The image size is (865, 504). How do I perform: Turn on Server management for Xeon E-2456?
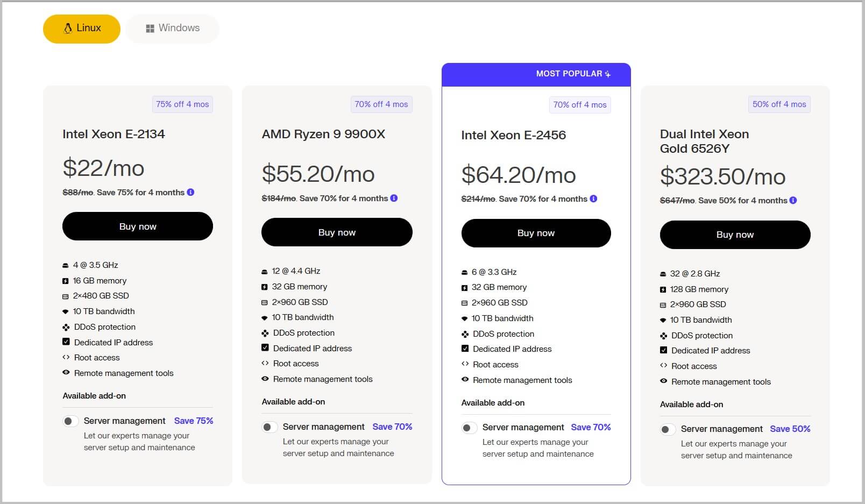click(469, 428)
